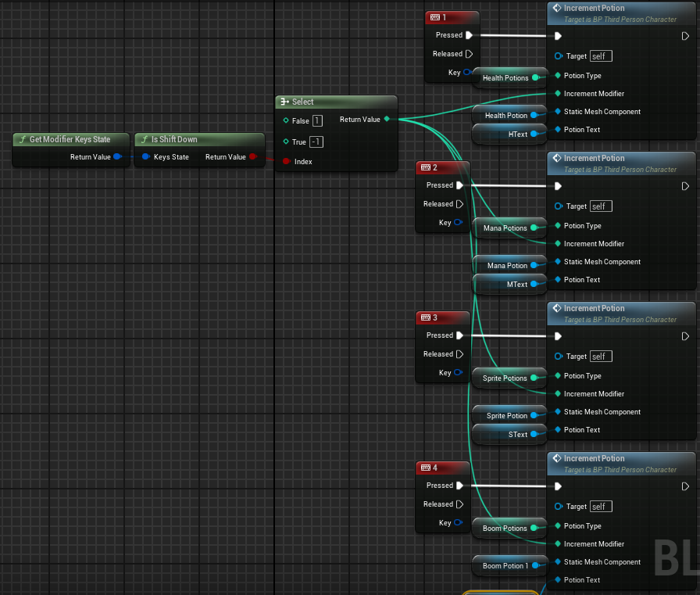
Task: Click the output pin of the HText variable
Action: tap(534, 134)
